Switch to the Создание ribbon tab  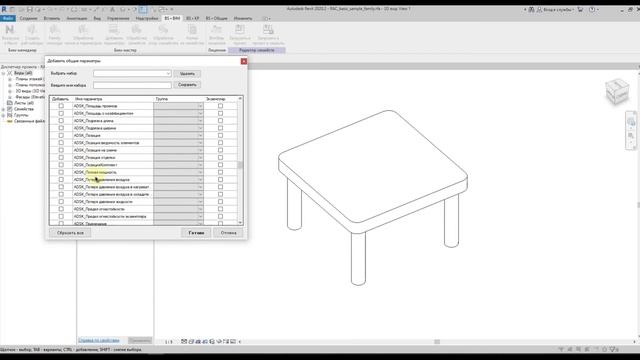28,18
